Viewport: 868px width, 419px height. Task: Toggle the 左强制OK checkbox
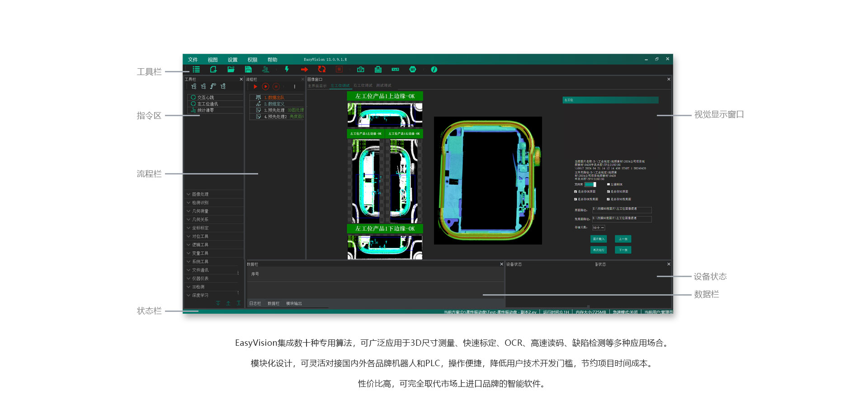click(x=608, y=184)
